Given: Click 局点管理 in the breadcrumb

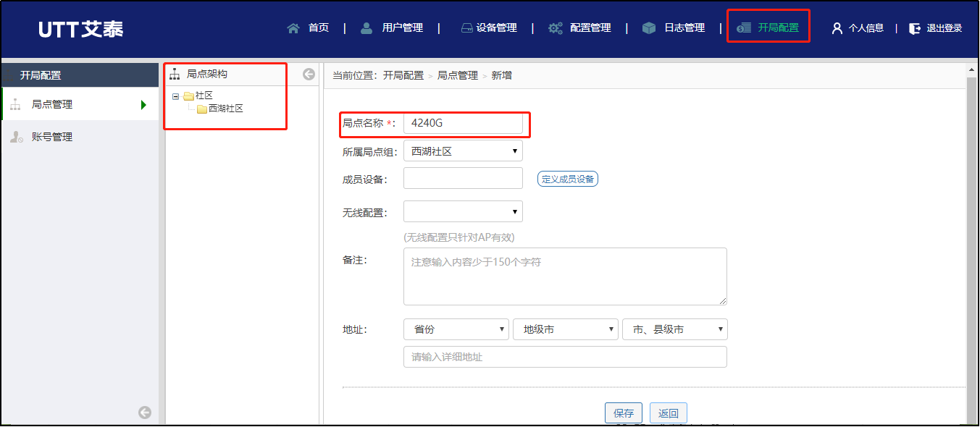Looking at the screenshot, I should click(458, 75).
